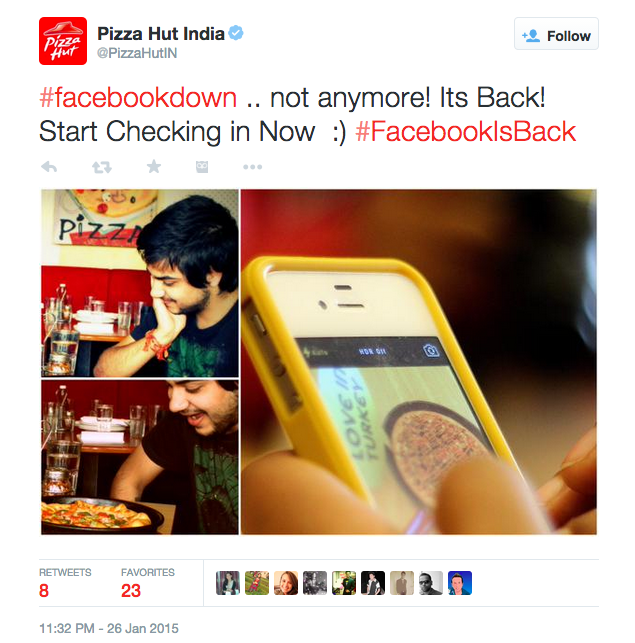The width and height of the screenshot is (635, 643).
Task: Retweet this Pizza Hut India tweet
Action: (101, 167)
